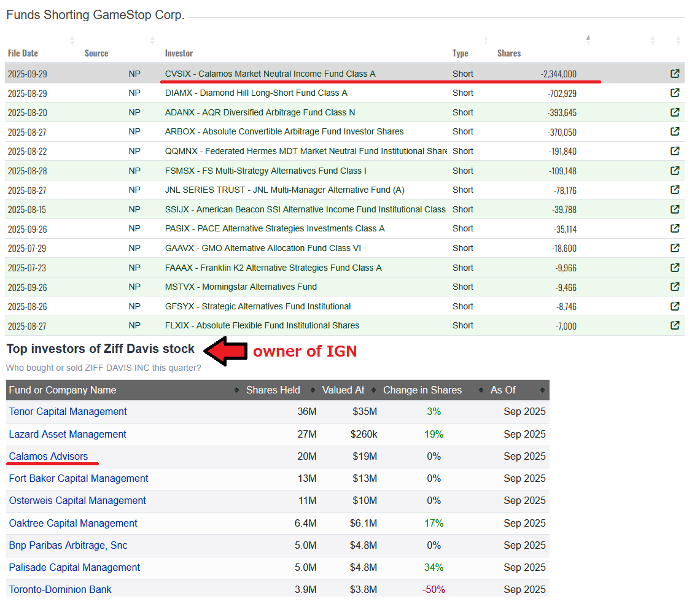This screenshot has width=700, height=604.
Task: Open Tenor Capital Management link
Action: pyautogui.click(x=68, y=412)
